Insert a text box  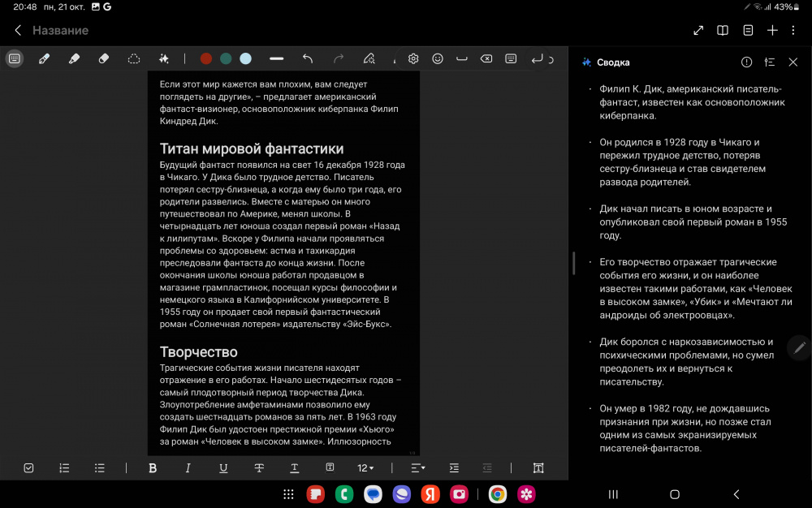538,468
